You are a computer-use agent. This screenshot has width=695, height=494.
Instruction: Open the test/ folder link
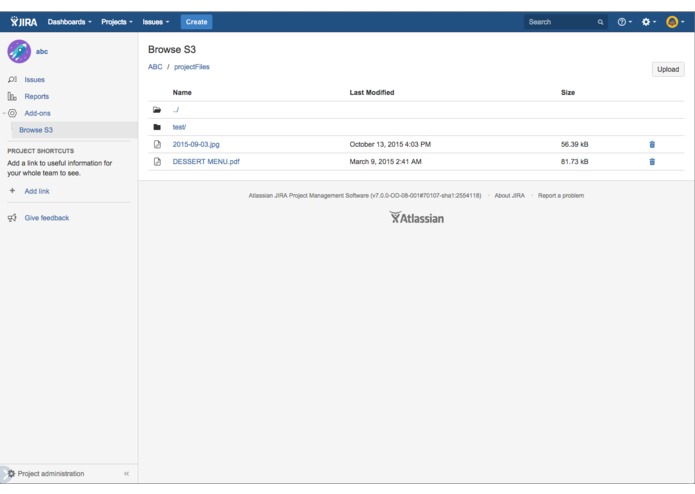pyautogui.click(x=179, y=127)
